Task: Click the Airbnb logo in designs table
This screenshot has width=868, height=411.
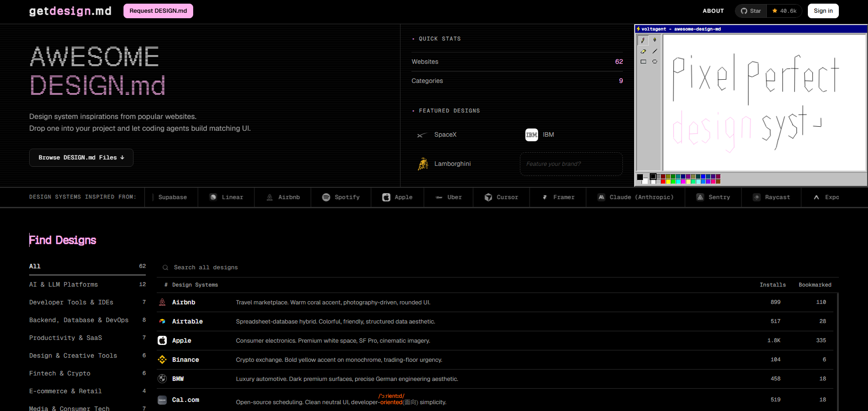Action: 162,303
